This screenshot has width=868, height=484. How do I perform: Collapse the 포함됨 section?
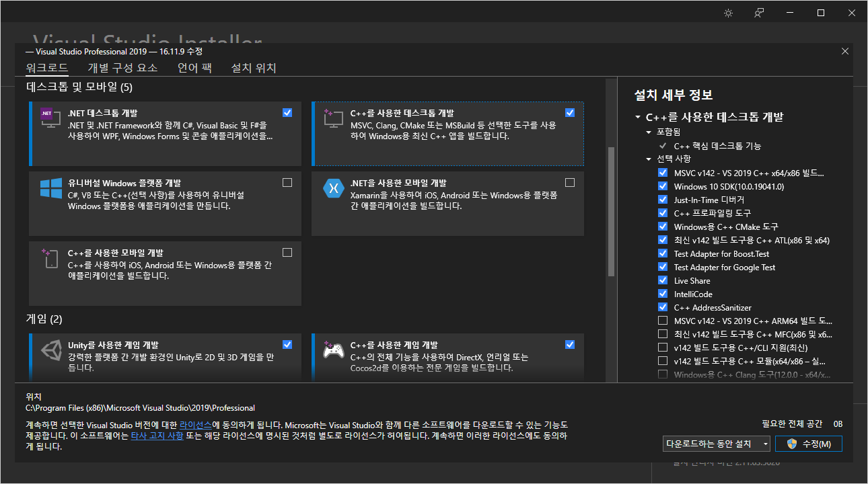pos(649,132)
